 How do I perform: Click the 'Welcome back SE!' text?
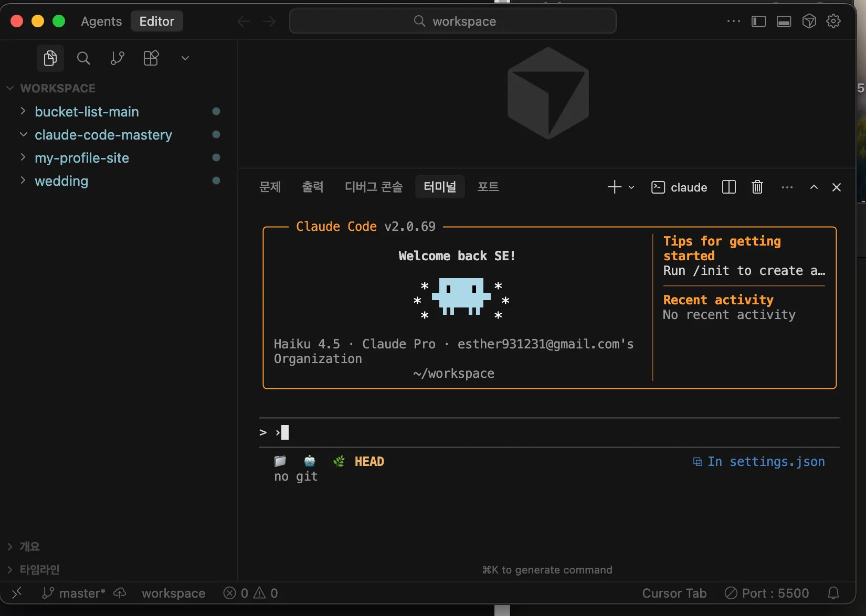(x=457, y=256)
